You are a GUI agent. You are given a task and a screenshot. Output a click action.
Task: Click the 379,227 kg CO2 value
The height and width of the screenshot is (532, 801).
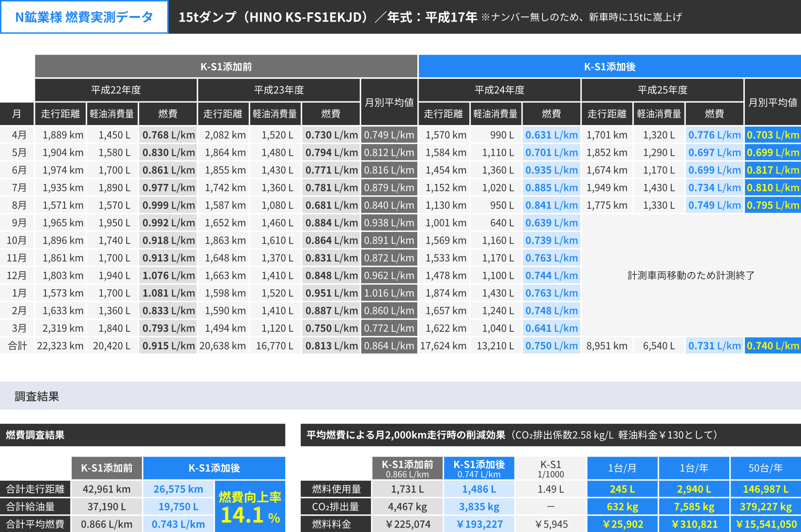[x=765, y=506]
